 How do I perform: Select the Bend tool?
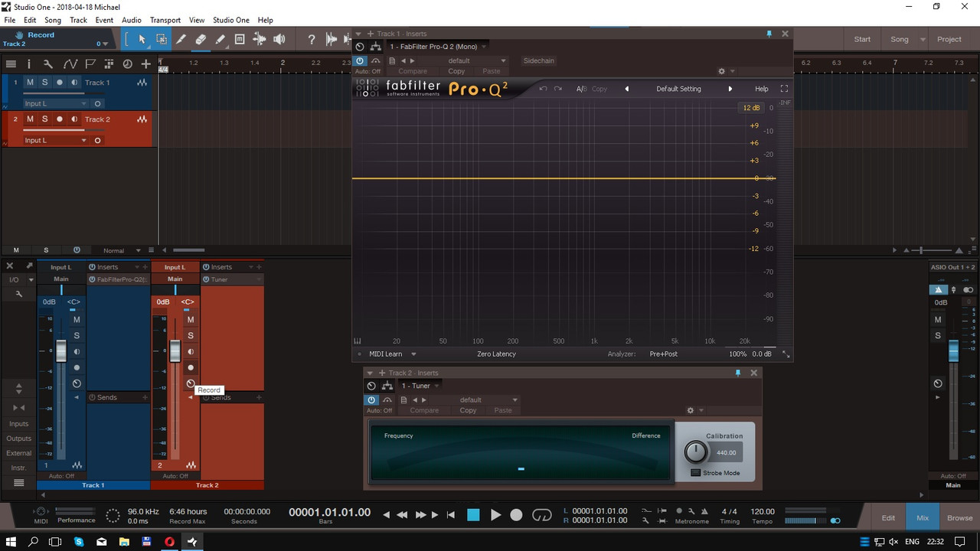pos(260,39)
